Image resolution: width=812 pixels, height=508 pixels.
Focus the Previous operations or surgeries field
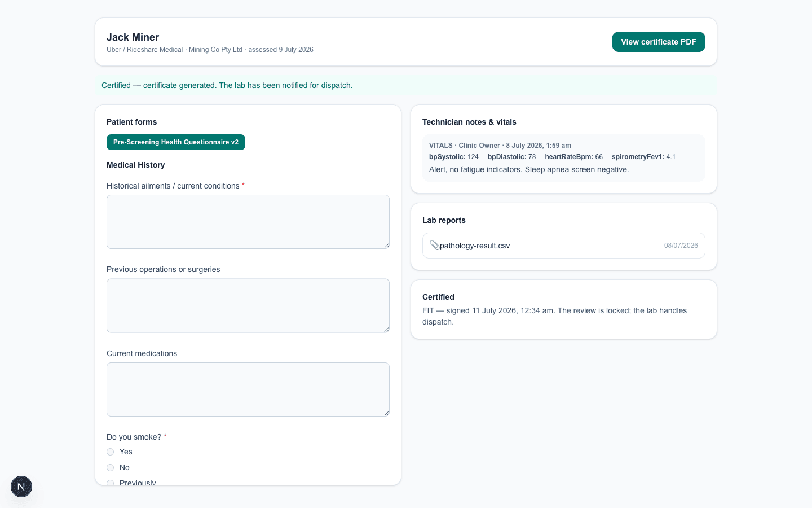coord(248,305)
